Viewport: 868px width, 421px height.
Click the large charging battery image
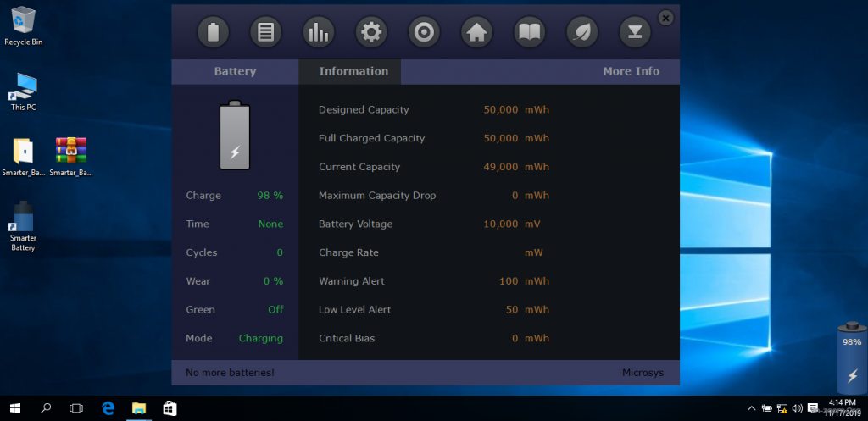click(235, 135)
